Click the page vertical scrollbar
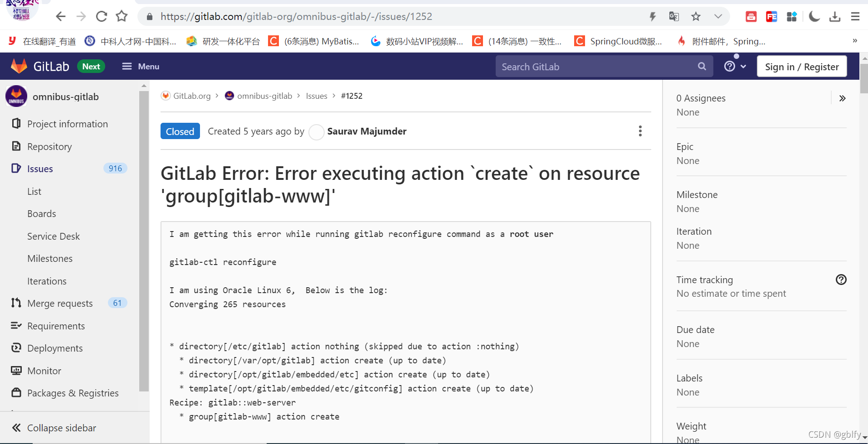Viewport: 868px width, 444px height. click(x=864, y=78)
